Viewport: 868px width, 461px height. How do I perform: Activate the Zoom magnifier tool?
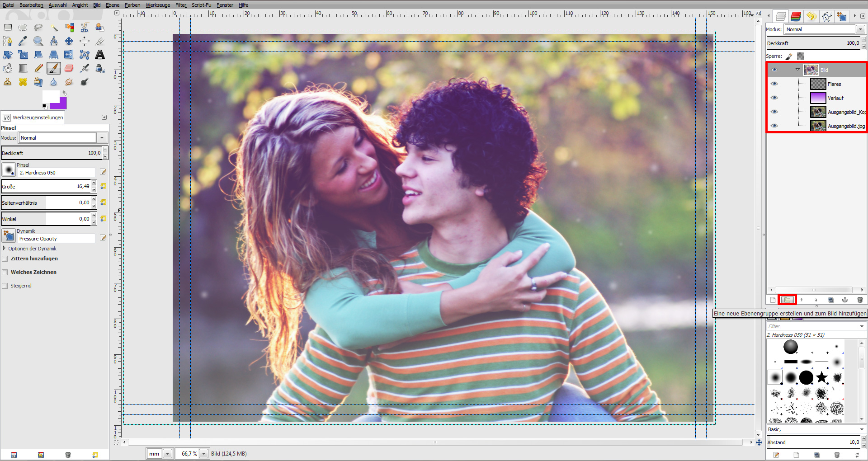pyautogui.click(x=38, y=41)
